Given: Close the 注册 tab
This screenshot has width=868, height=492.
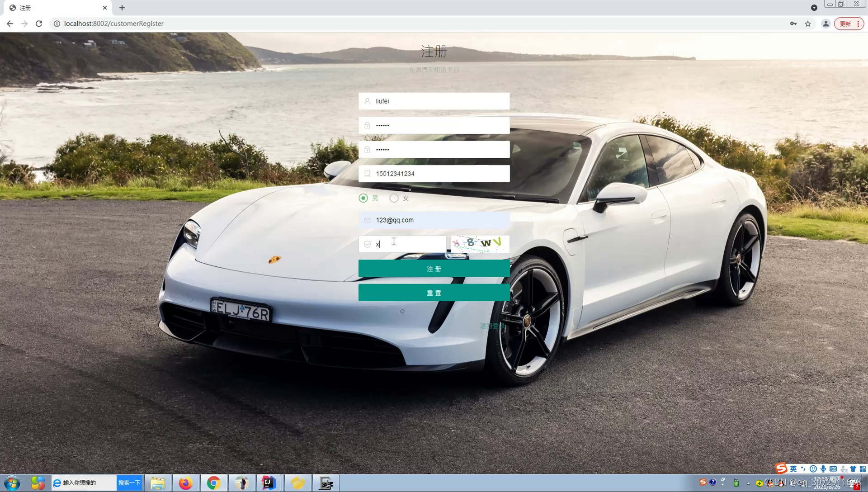Looking at the screenshot, I should 105,8.
